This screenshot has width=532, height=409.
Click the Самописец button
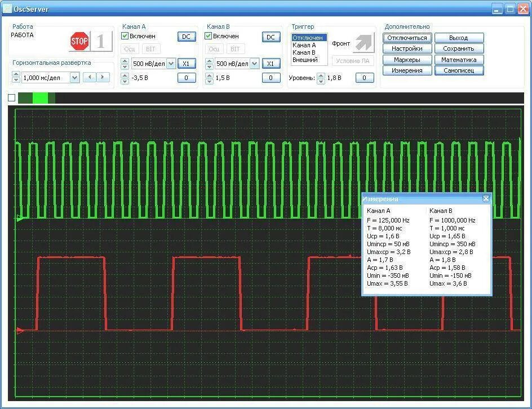459,70
